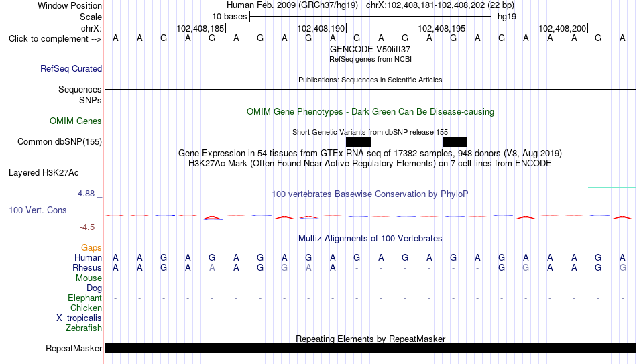This screenshot has height=364, width=637.
Task: Select the 'Layered H3K27Ac' track label
Action: [x=44, y=173]
